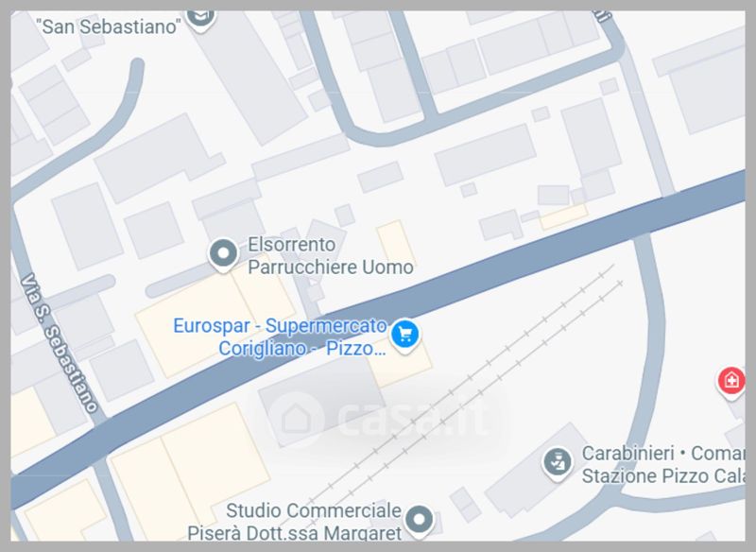Viewport: 756px width, 552px height.
Task: Click the "San Sebastiano" place label
Action: (109, 26)
